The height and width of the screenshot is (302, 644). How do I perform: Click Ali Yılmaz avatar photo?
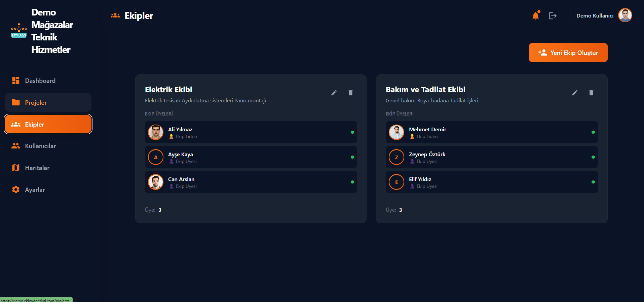pyautogui.click(x=156, y=132)
